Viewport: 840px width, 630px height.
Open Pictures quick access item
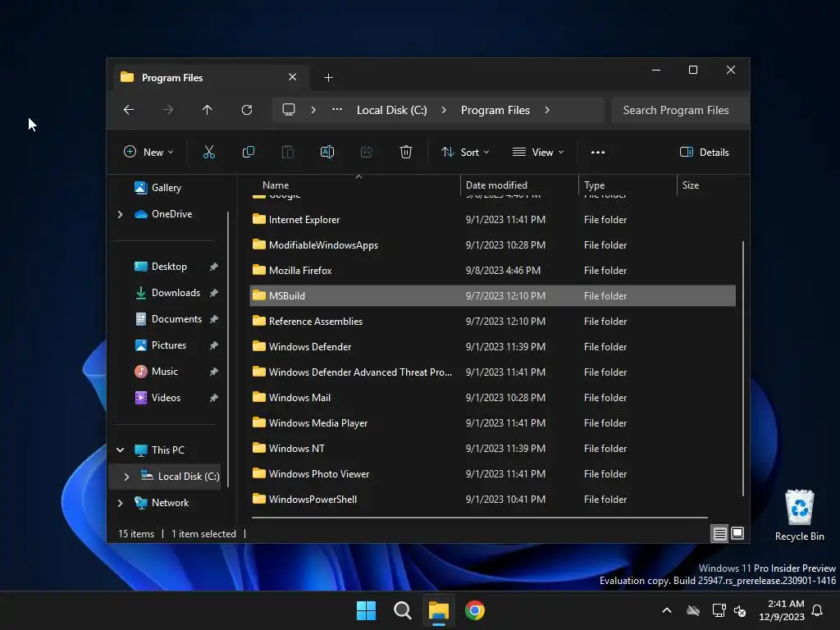click(x=169, y=345)
